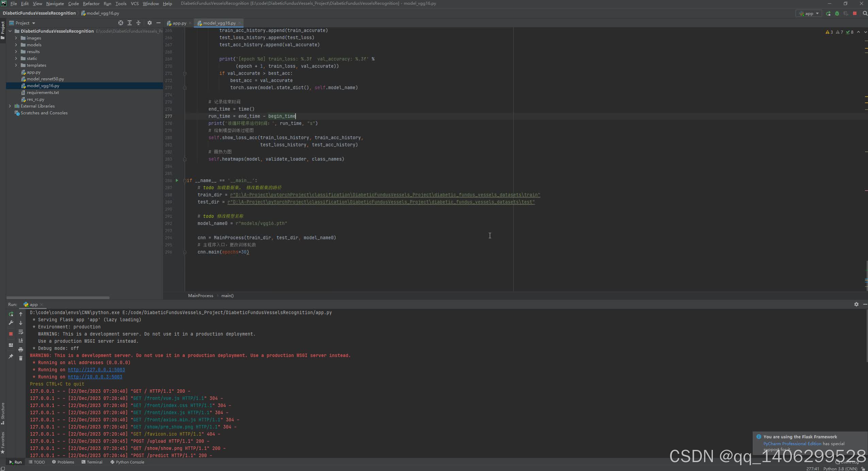Open the Refactor menu
This screenshot has height=471, width=868.
pos(91,3)
